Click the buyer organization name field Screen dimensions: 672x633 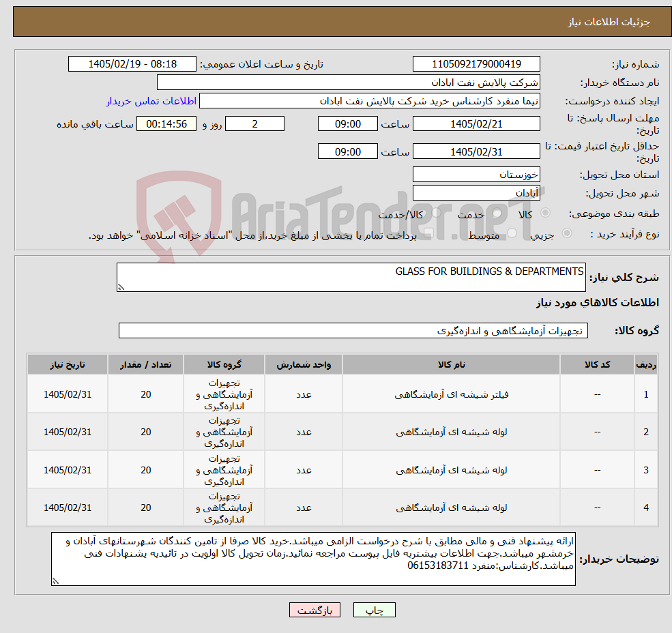tap(349, 83)
